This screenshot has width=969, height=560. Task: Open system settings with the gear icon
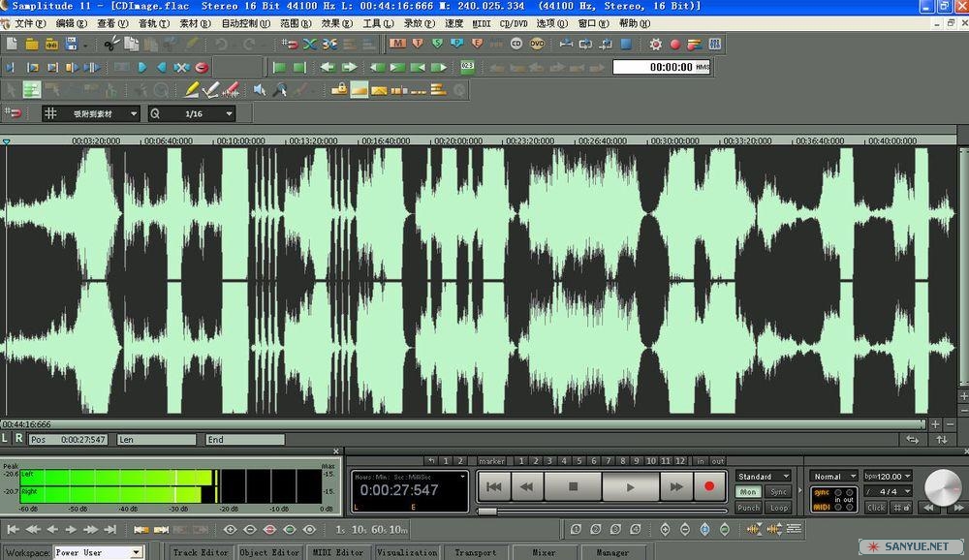[x=655, y=44]
